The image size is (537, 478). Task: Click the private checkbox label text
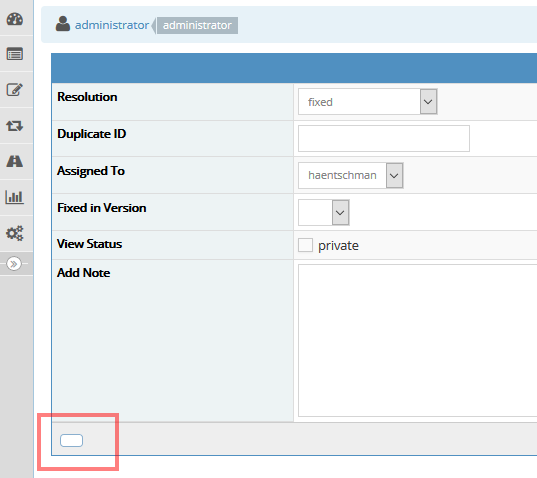(x=338, y=246)
